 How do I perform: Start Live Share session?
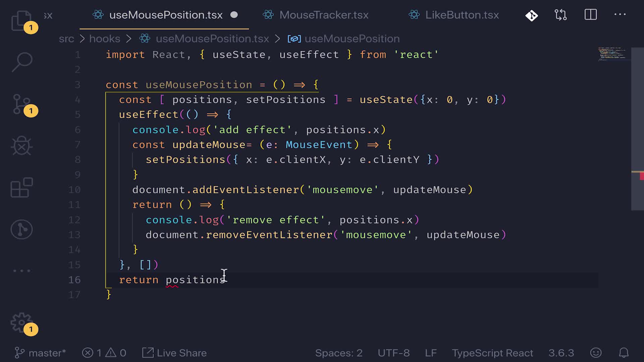tap(174, 353)
